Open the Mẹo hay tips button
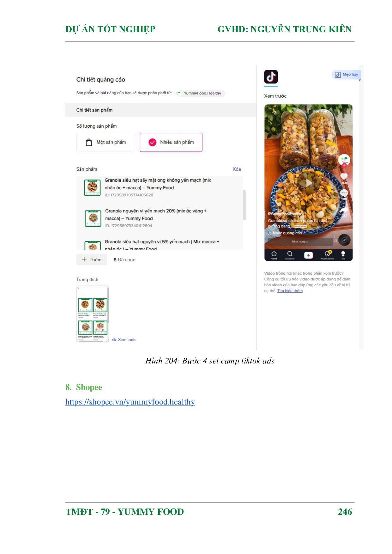 (346, 75)
